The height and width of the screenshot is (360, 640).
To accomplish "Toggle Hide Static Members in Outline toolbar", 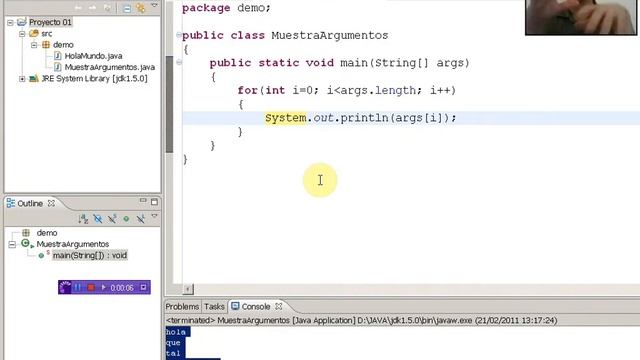I will [112, 219].
